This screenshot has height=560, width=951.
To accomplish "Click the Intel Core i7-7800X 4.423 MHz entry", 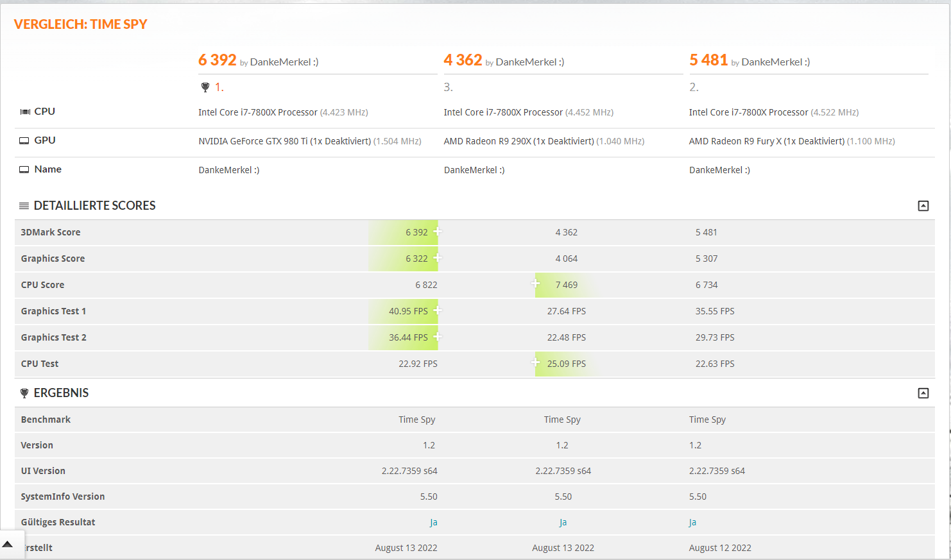I will [283, 112].
